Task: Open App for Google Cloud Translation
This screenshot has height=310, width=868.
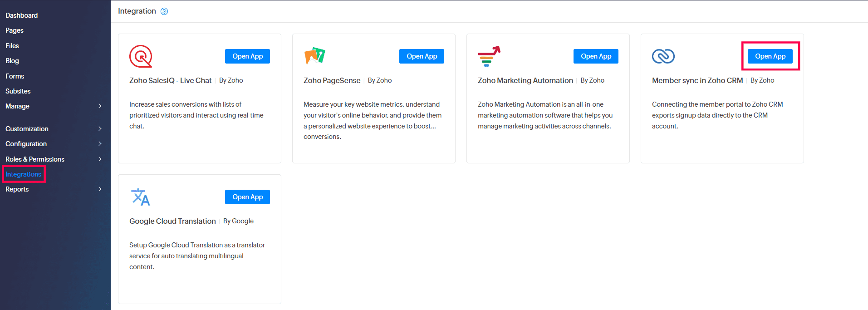Action: [248, 197]
